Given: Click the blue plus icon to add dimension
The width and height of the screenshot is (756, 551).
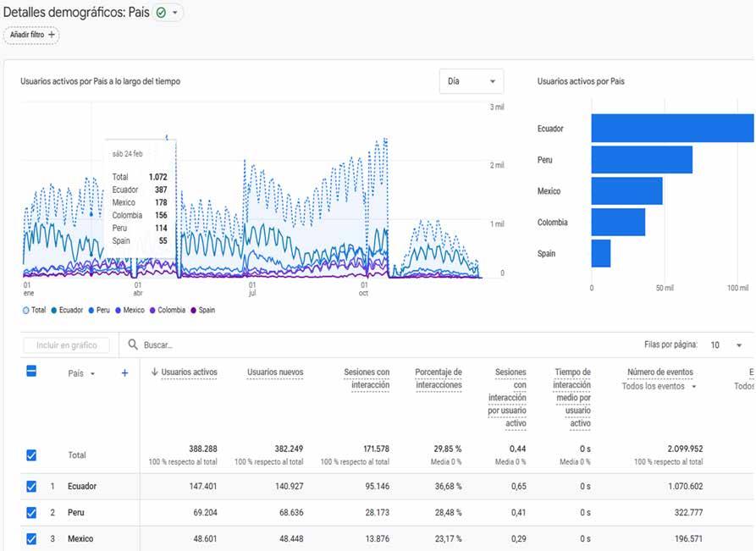Looking at the screenshot, I should coord(124,372).
